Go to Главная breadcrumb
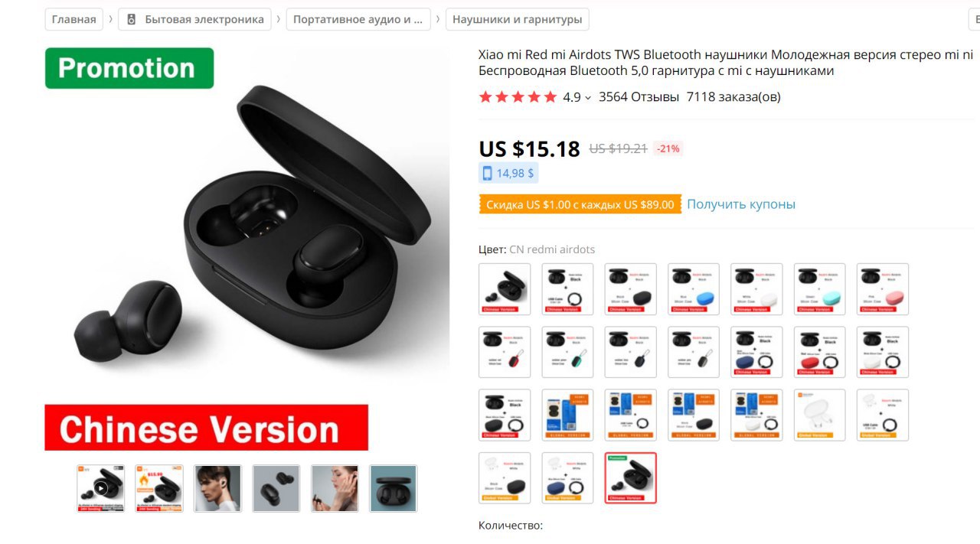Screen dimensions: 980x544 coord(74,20)
